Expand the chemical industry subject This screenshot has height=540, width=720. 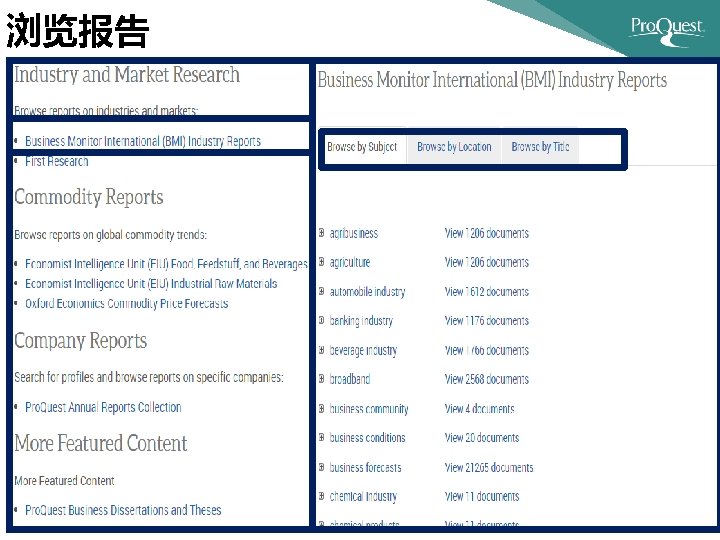[x=321, y=496]
